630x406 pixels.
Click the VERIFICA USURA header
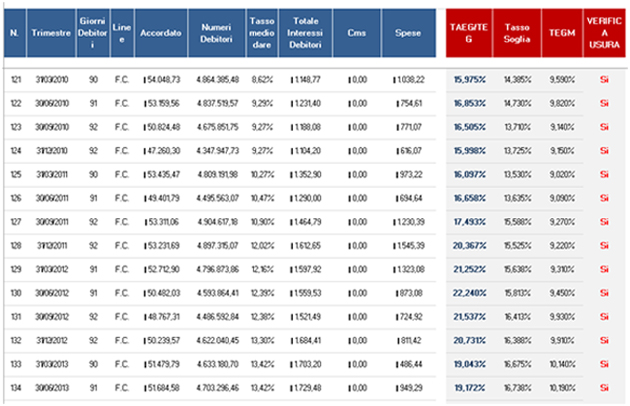click(604, 33)
